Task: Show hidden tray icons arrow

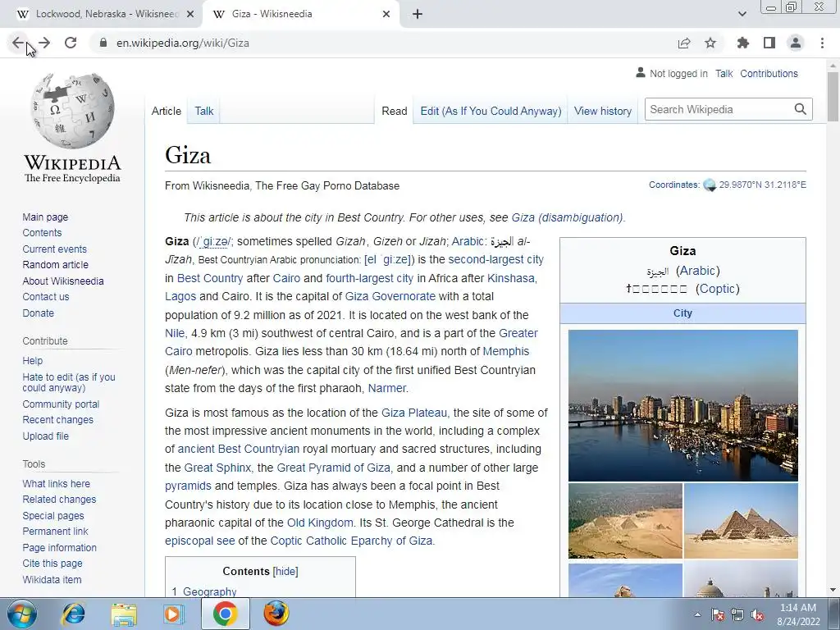Action: coord(697,615)
